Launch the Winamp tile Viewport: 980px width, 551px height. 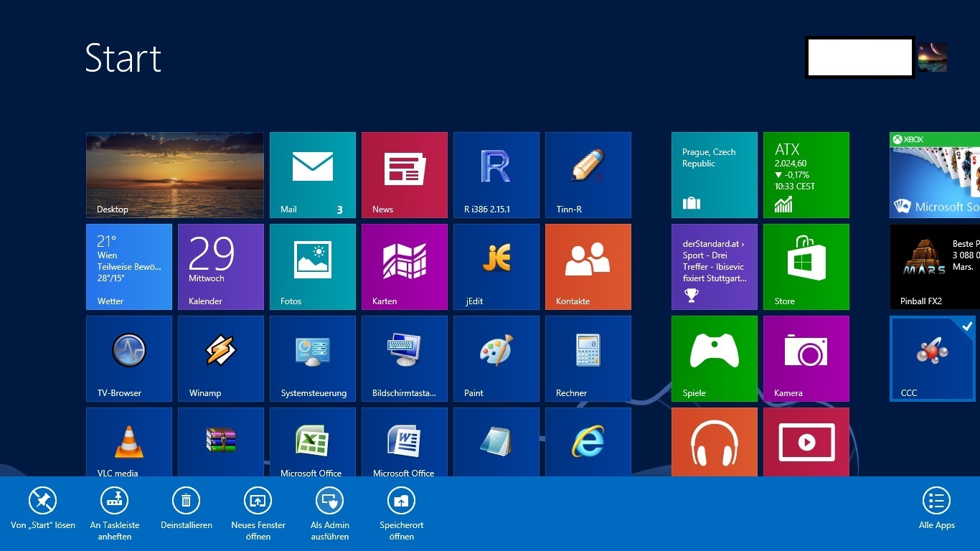221,359
